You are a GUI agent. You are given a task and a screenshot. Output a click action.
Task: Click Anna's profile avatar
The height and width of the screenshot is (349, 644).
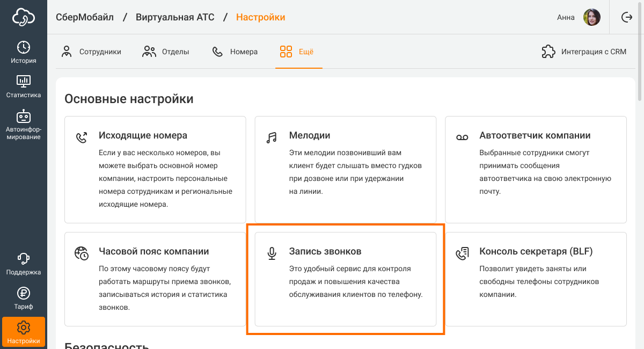[x=592, y=17]
